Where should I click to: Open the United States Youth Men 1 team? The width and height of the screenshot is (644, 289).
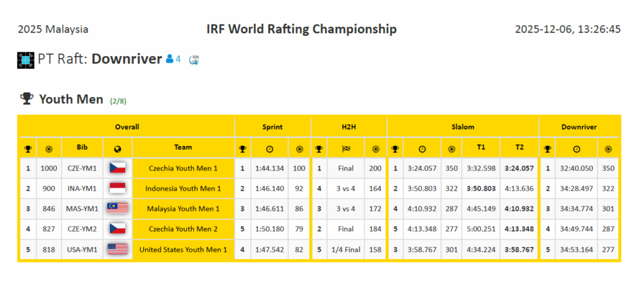coord(183,249)
